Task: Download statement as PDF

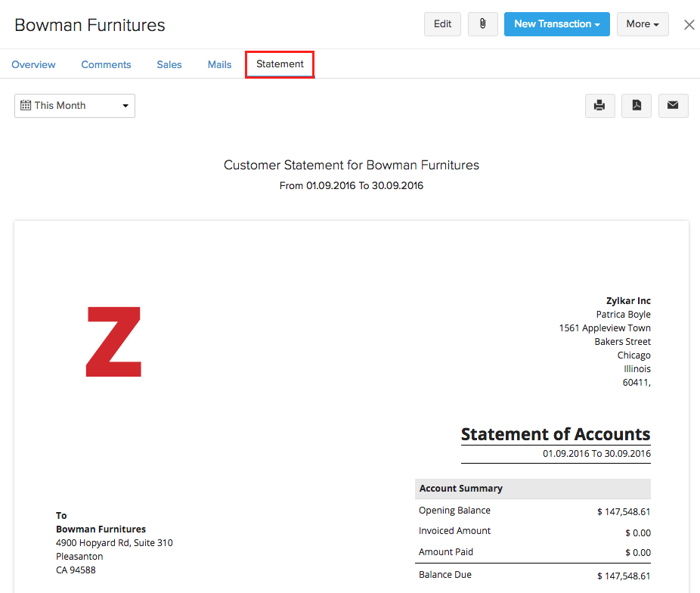Action: pyautogui.click(x=637, y=106)
